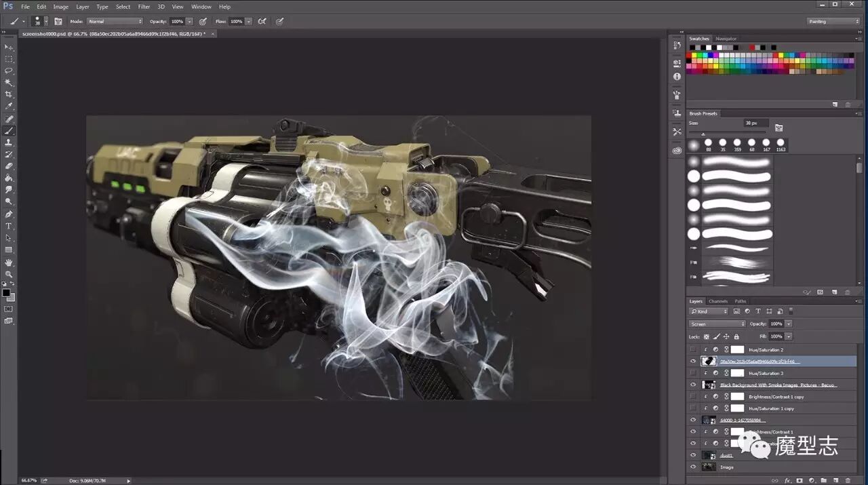Select the Move tool
868x485 pixels.
point(9,47)
